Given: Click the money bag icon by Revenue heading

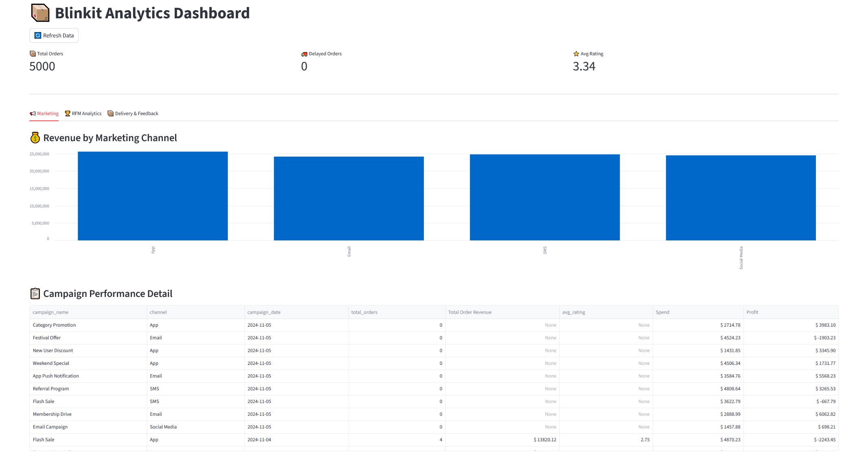Looking at the screenshot, I should coord(35,138).
